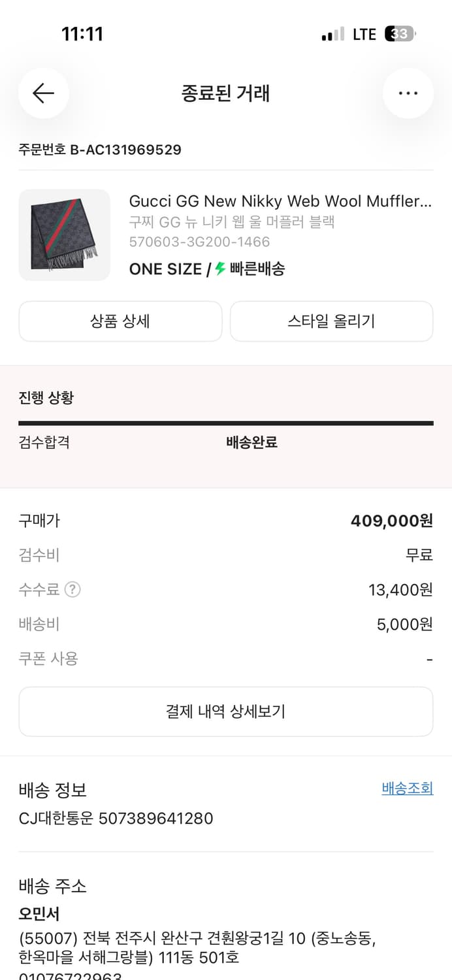Tap the question mark beside 수수료

coord(72,590)
